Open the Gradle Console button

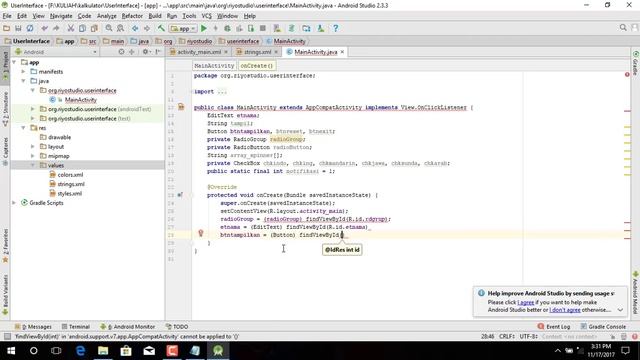(603, 327)
